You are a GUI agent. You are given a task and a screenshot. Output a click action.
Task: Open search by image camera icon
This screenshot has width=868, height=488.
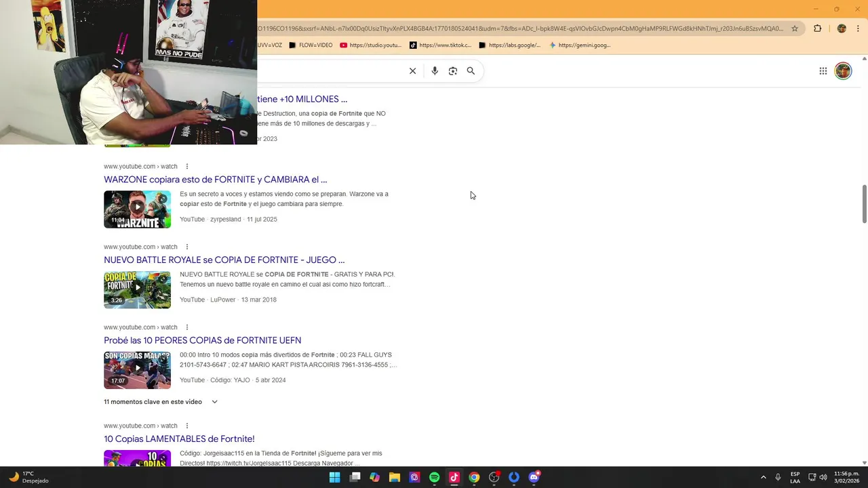coord(453,71)
